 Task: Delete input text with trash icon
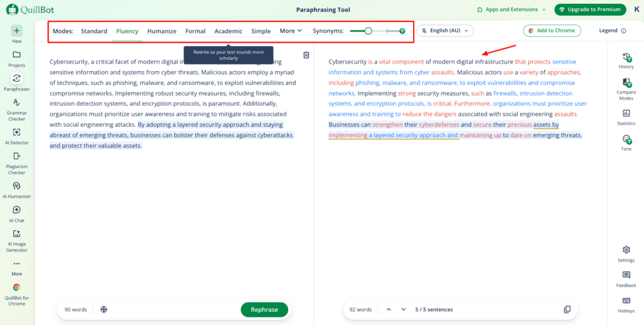click(306, 55)
